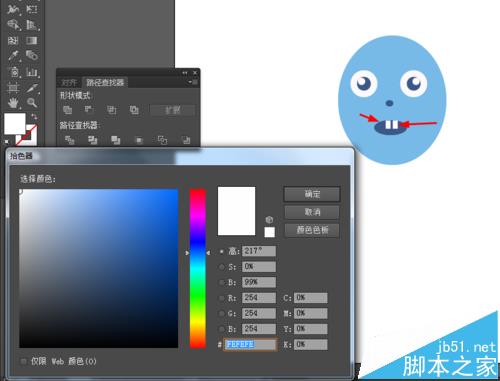Confirm the color with 确定 button
This screenshot has height=381, width=500.
click(312, 194)
